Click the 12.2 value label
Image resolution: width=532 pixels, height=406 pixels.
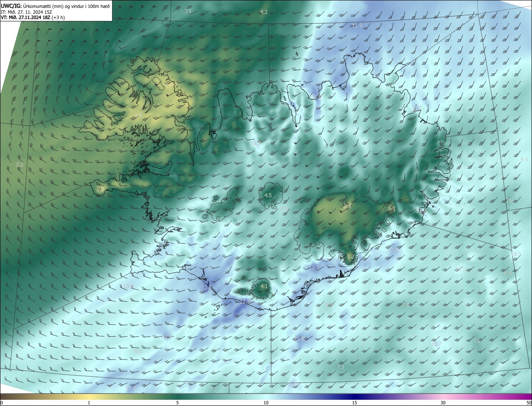[x=314, y=268]
